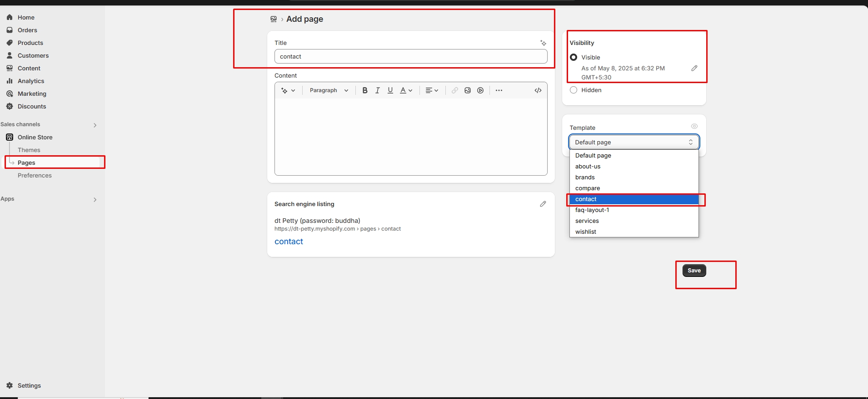The width and height of the screenshot is (868, 399).
Task: Insert a video into the content
Action: tap(480, 90)
